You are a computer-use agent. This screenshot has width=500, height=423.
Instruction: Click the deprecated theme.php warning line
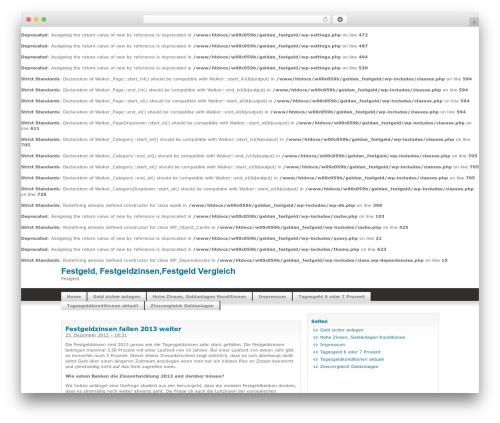pos(204,249)
